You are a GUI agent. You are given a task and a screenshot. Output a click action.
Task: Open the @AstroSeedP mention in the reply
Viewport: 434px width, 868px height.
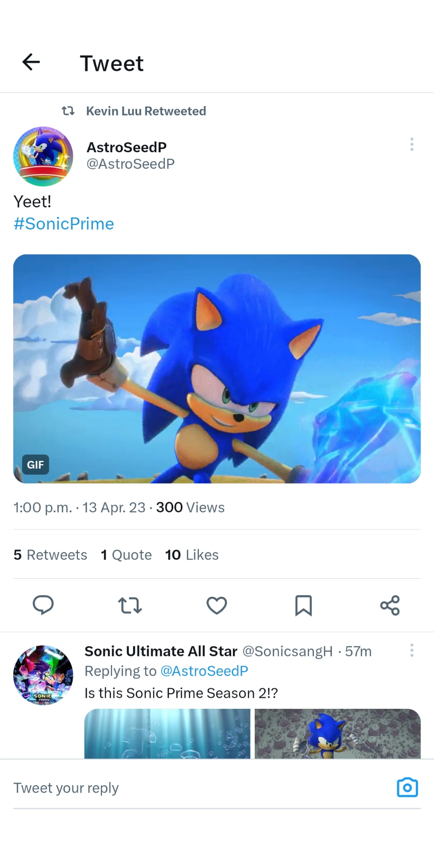click(204, 671)
